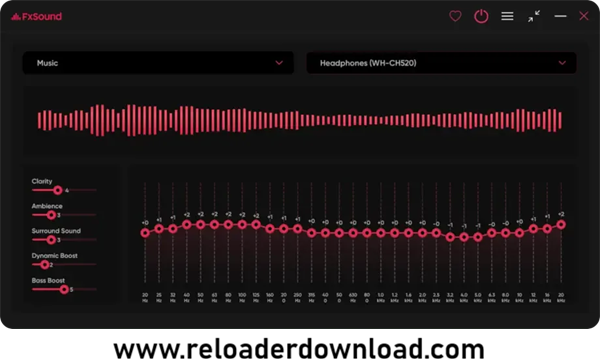Image resolution: width=600 pixels, height=364 pixels.
Task: Adjust the Ambience slider handle
Action: point(51,215)
